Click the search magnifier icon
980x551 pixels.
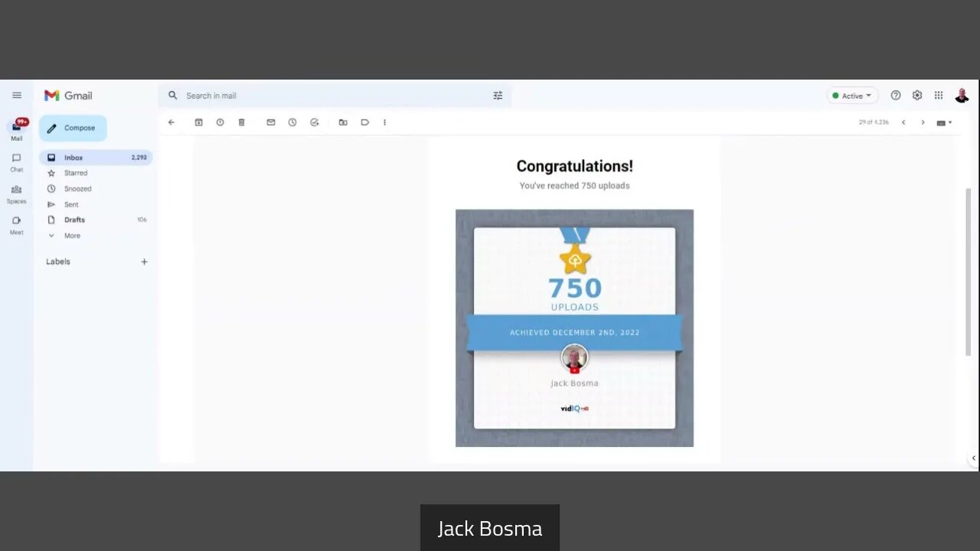pos(172,96)
